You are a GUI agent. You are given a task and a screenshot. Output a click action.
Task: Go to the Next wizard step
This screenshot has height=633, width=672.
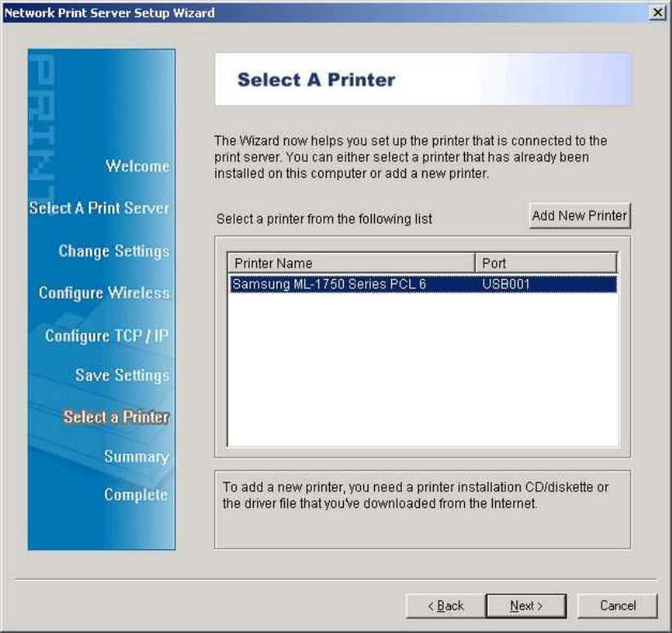pyautogui.click(x=526, y=605)
